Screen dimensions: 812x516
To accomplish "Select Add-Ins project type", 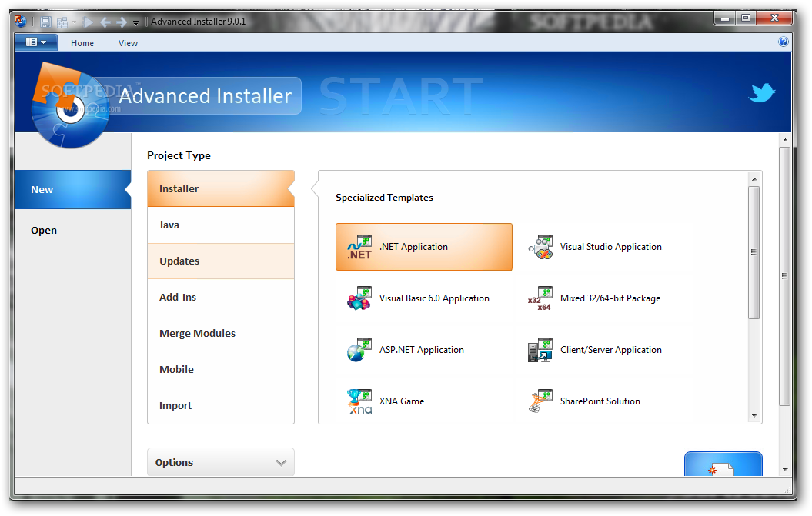I will click(x=221, y=298).
